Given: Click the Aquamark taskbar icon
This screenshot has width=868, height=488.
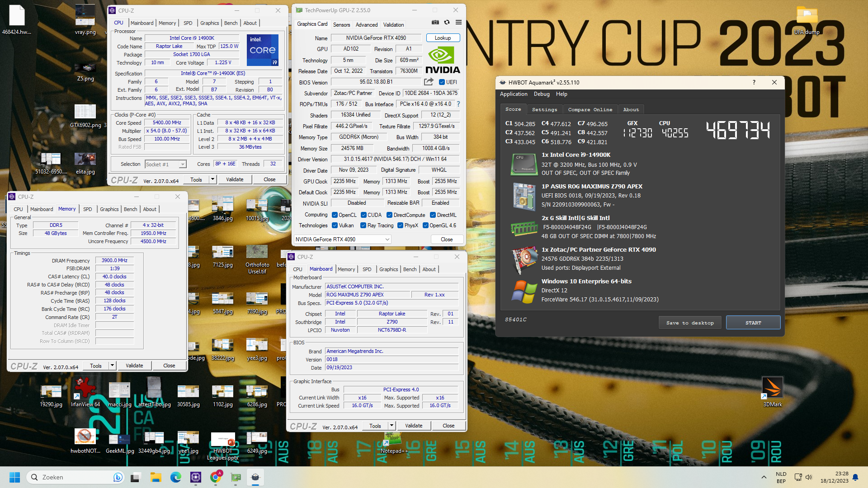Looking at the screenshot, I should tap(255, 477).
